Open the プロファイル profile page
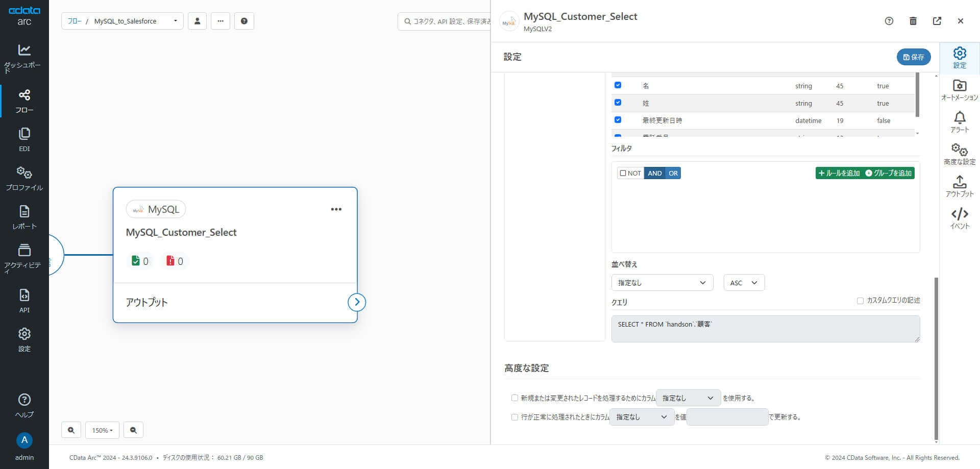 (24, 179)
